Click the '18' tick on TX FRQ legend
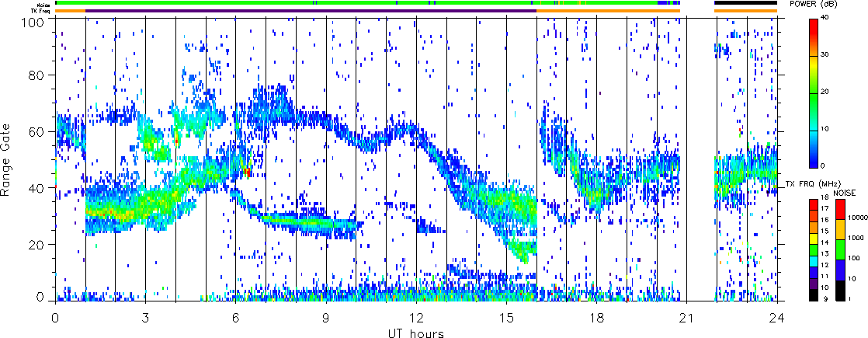 [825, 197]
